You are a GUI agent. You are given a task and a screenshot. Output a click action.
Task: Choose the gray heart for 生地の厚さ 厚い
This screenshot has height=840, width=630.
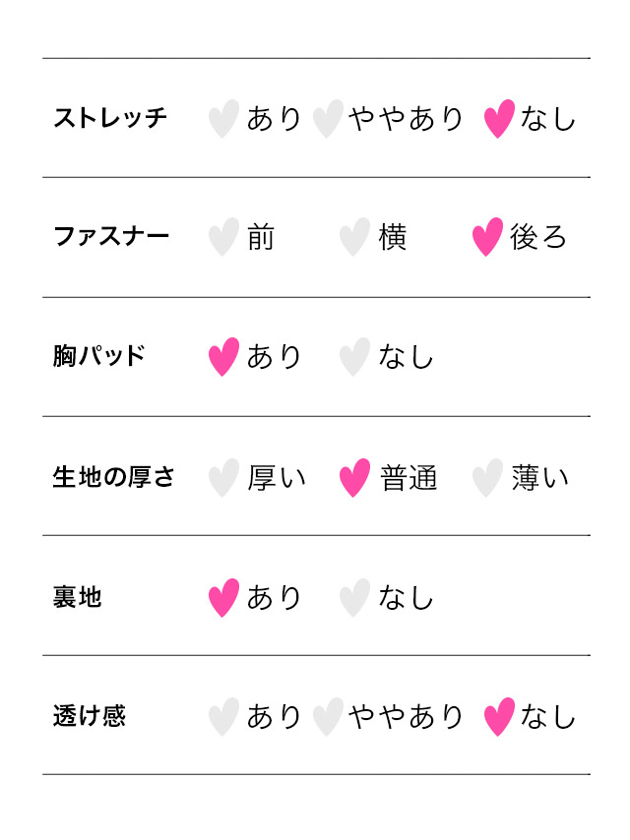(223, 478)
